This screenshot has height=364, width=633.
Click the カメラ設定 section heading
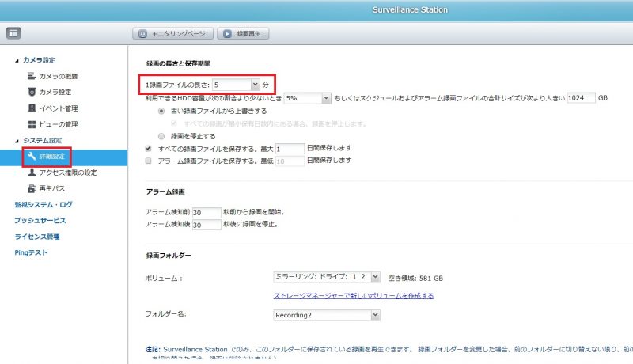tap(39, 60)
